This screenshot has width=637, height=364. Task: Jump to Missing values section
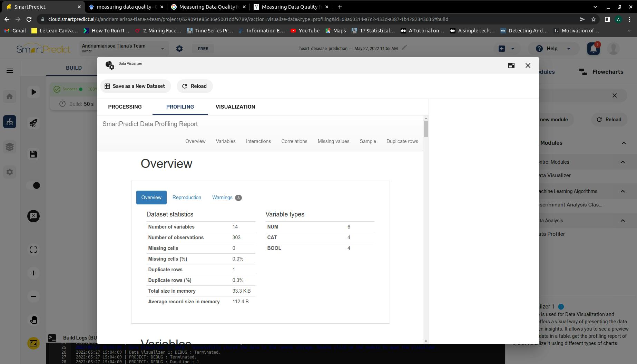click(333, 141)
